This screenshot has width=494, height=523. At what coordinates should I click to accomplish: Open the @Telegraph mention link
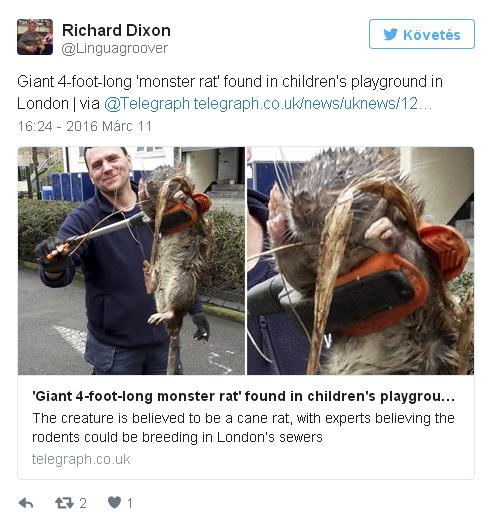pyautogui.click(x=147, y=104)
